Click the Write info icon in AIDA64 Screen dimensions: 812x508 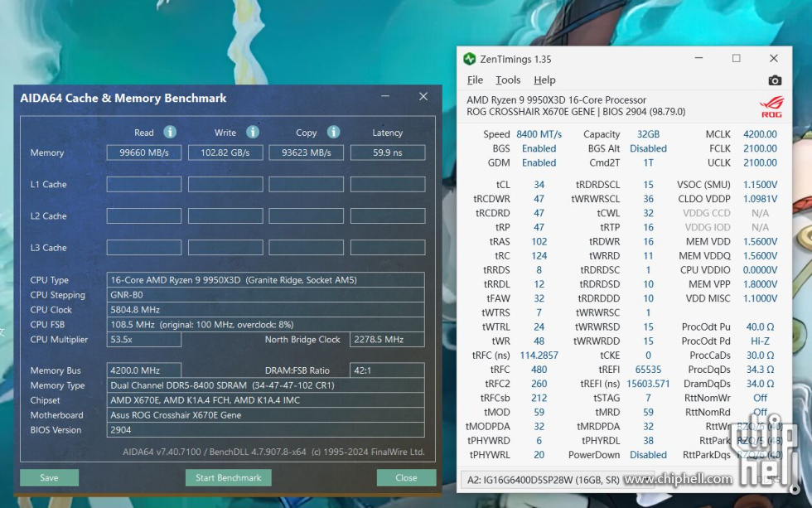253,132
